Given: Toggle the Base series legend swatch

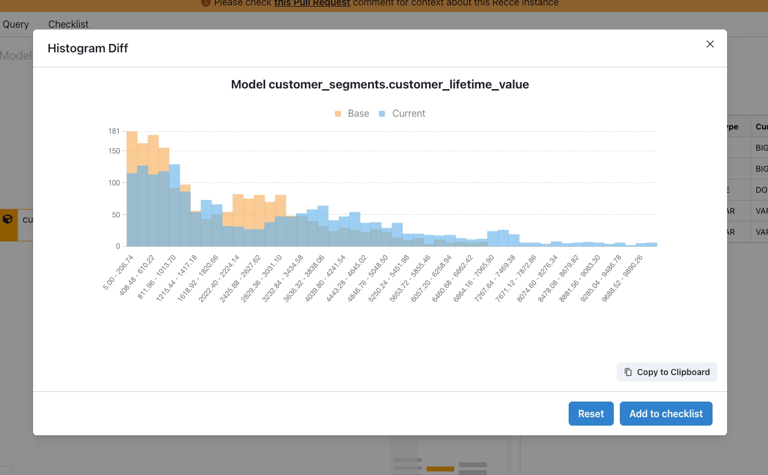Looking at the screenshot, I should 338,114.
